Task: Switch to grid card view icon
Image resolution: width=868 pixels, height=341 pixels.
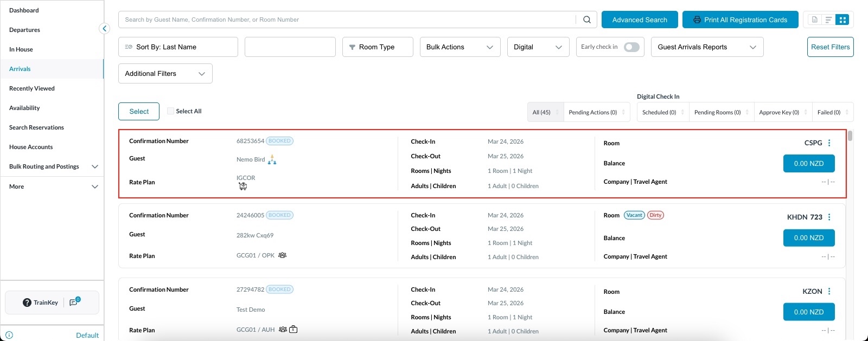Action: coord(843,20)
